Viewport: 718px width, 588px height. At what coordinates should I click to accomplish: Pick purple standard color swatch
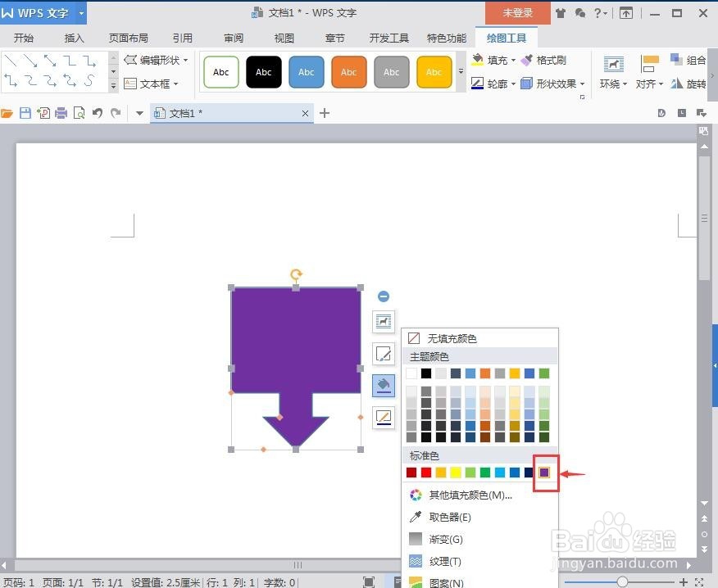click(x=544, y=473)
